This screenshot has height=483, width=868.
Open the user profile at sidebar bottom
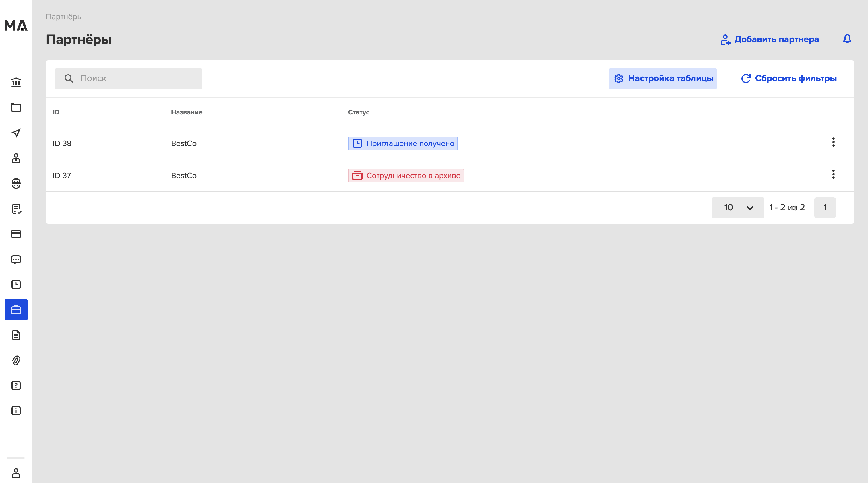(x=16, y=473)
